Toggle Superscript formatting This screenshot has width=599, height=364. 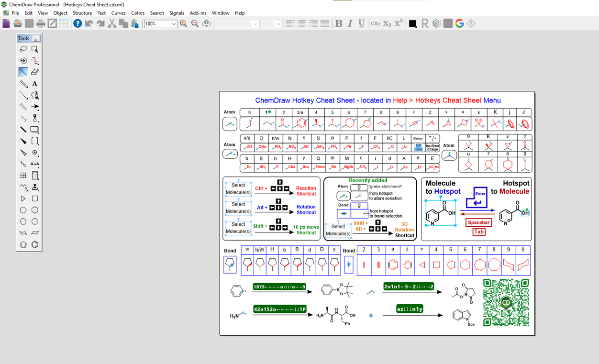(399, 23)
